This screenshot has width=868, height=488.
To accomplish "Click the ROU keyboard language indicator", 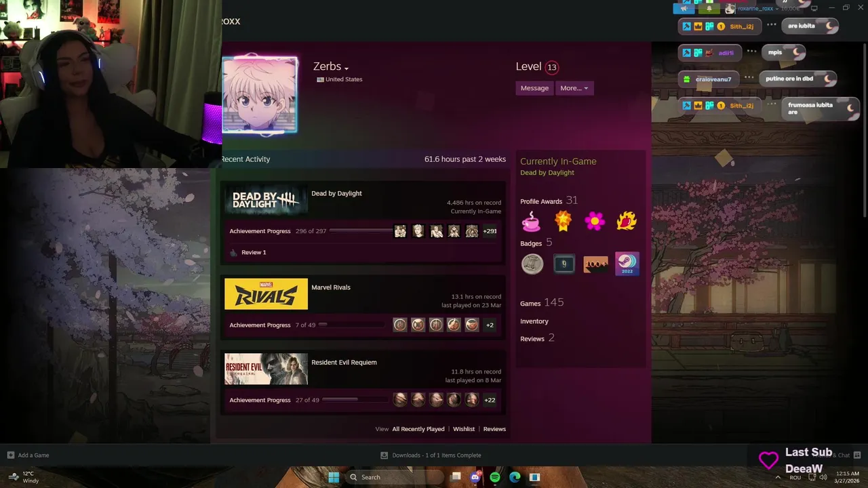I will point(795,477).
